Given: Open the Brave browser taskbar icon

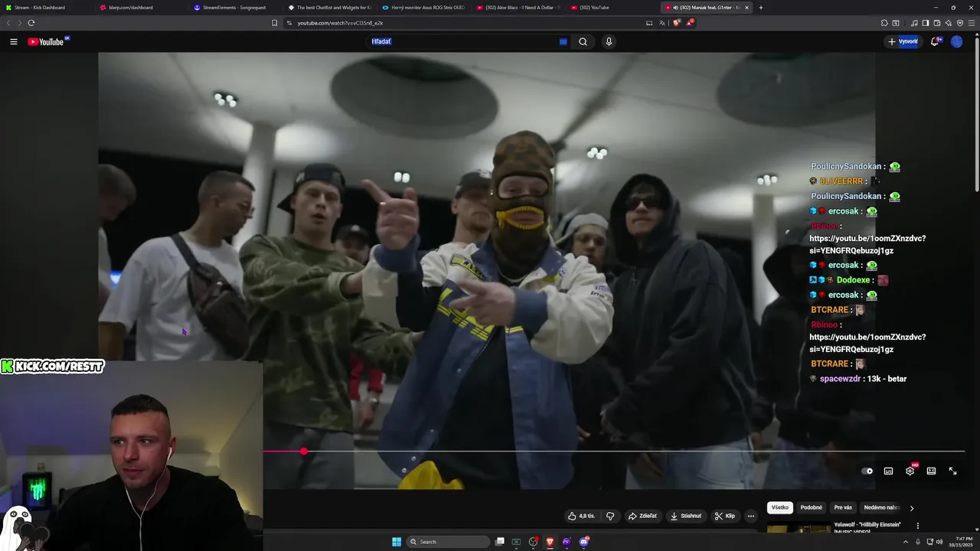Looking at the screenshot, I should point(550,542).
